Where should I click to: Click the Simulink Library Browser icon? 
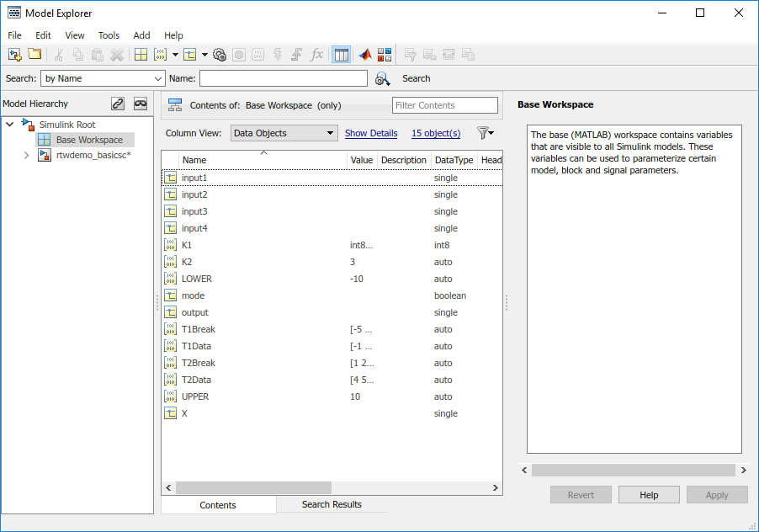(x=385, y=55)
